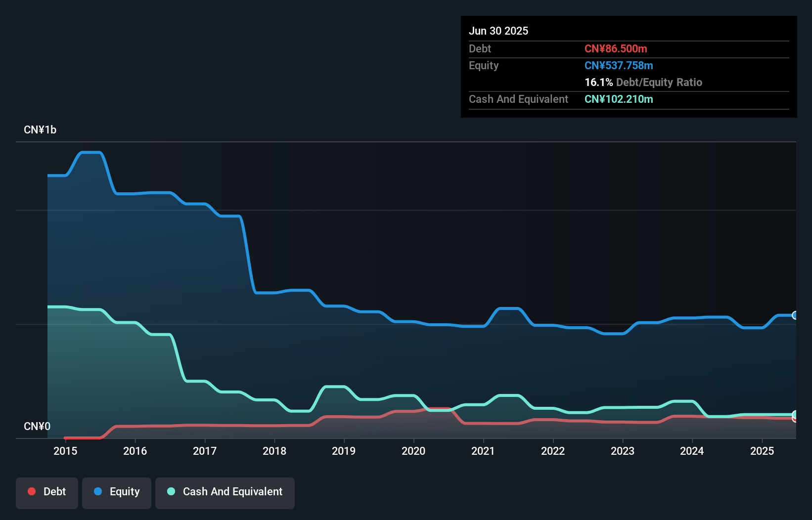812x520 pixels.
Task: Collapse the chart legend area
Action: pos(154,492)
